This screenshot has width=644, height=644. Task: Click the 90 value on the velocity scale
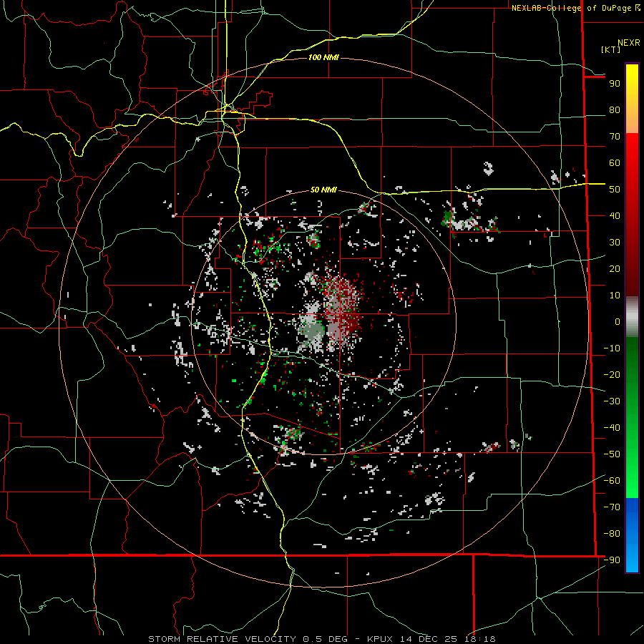(615, 84)
